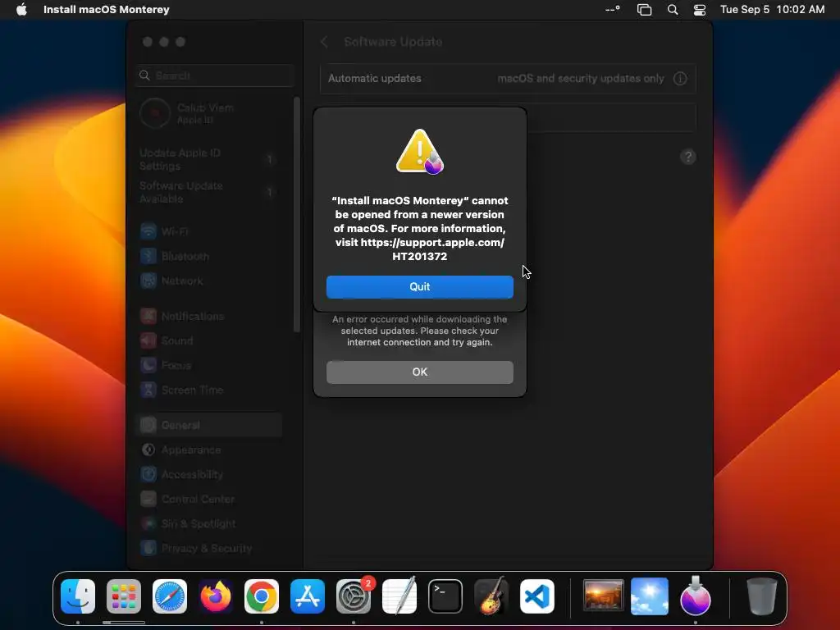The width and height of the screenshot is (840, 630).
Task: Click the network status icon in the menu bar
Action: [612, 10]
